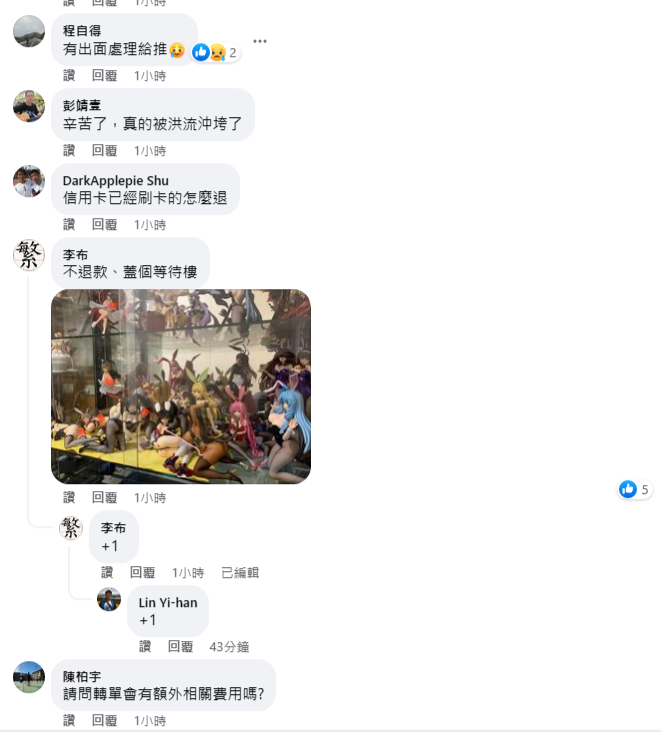Open 李布's avatar on the +1 reply

coord(71,528)
